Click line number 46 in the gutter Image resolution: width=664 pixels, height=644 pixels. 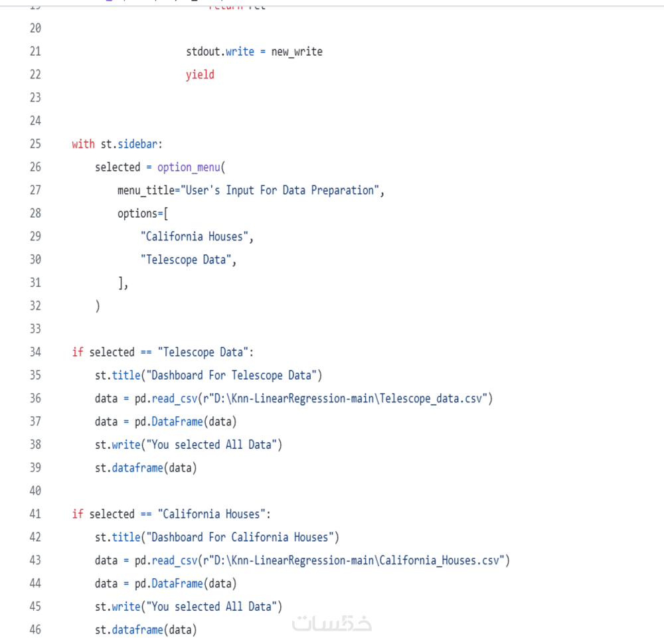35,629
